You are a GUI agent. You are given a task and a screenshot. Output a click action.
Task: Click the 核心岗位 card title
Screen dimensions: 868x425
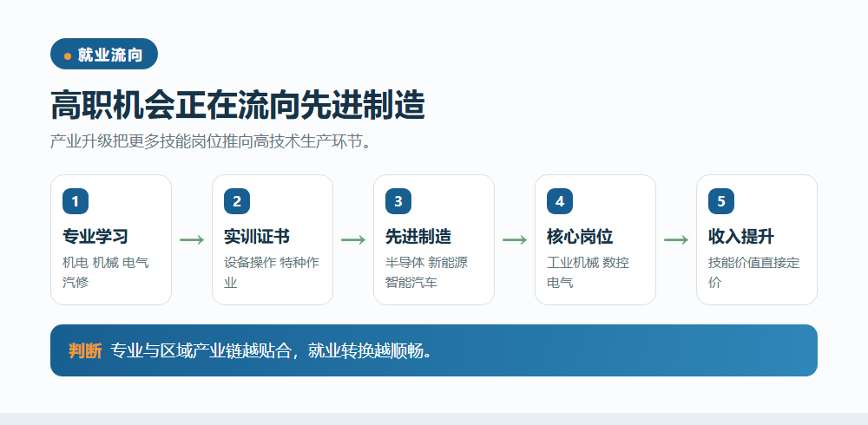[x=580, y=237]
